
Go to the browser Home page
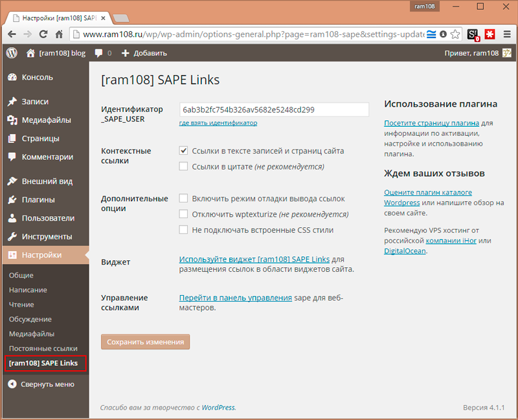pos(59,34)
